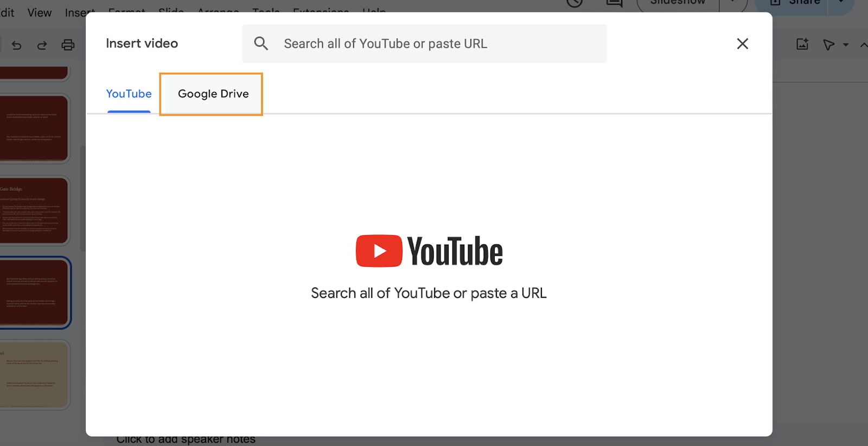Click the redo arrow icon
Viewport: 868px width, 446px height.
(42, 45)
